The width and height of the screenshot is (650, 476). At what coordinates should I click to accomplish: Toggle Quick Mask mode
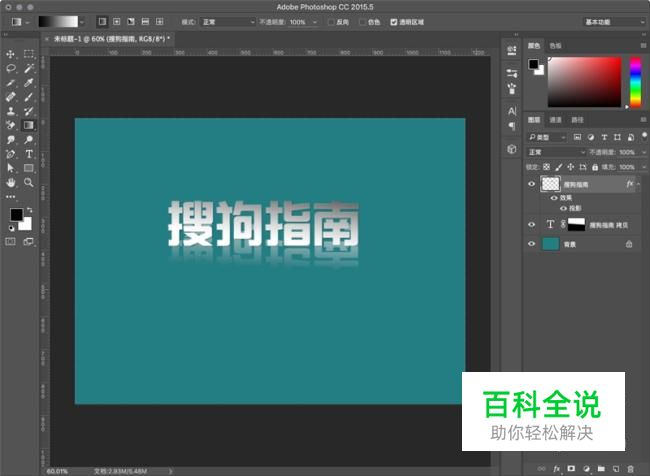coord(10,242)
